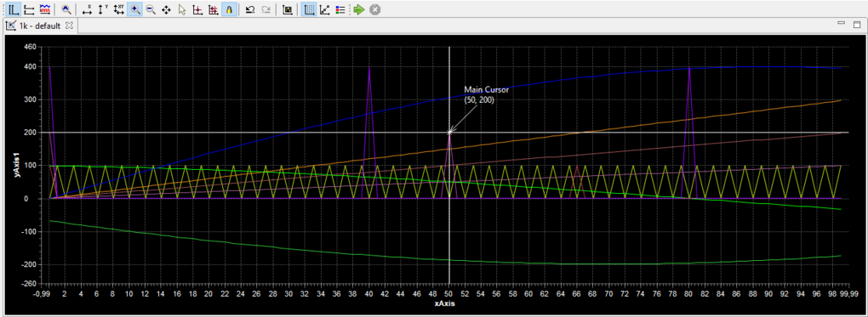Click the auto-scale Y axis icon
This screenshot has width=868, height=317.
click(x=102, y=9)
